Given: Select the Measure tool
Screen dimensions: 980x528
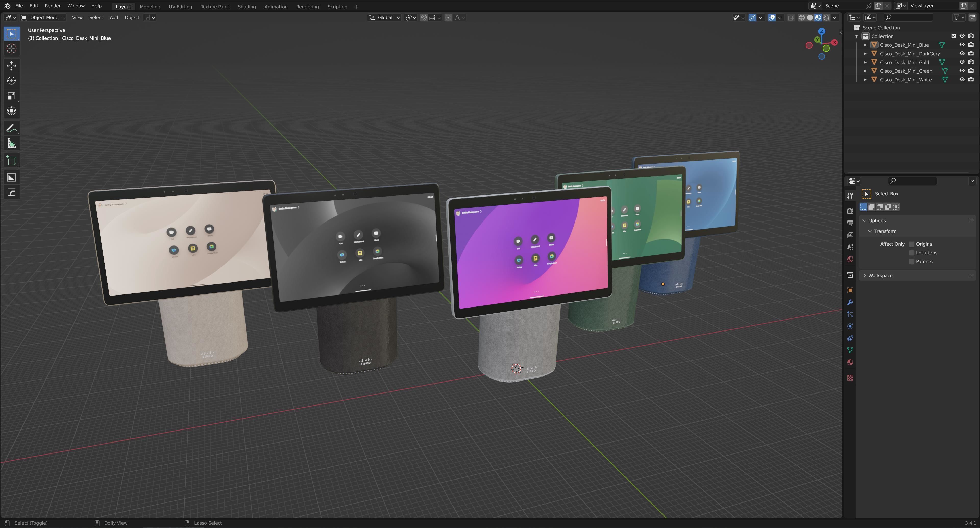Looking at the screenshot, I should [x=11, y=143].
